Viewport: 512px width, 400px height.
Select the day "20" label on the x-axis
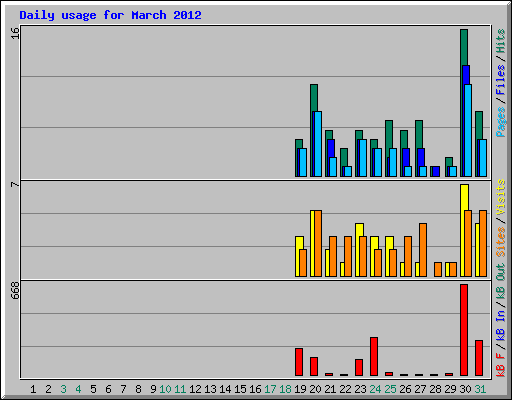(315, 389)
